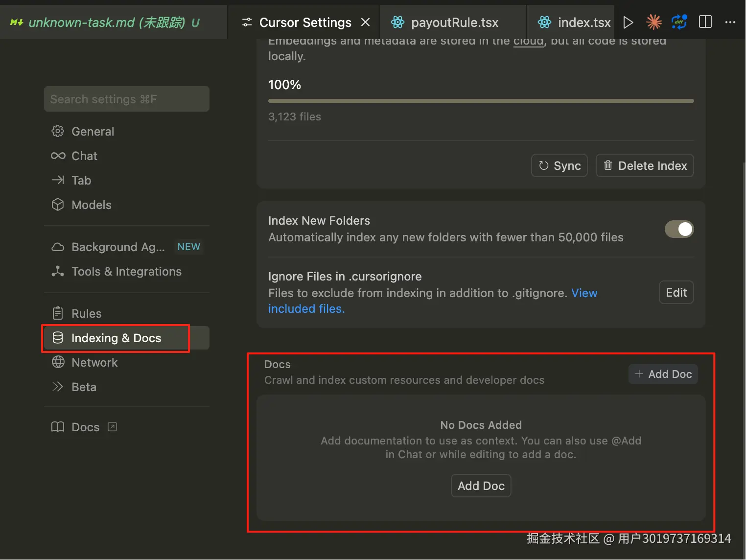Click the NEW badge beside Background Agents
The width and height of the screenshot is (746, 560).
point(188,247)
